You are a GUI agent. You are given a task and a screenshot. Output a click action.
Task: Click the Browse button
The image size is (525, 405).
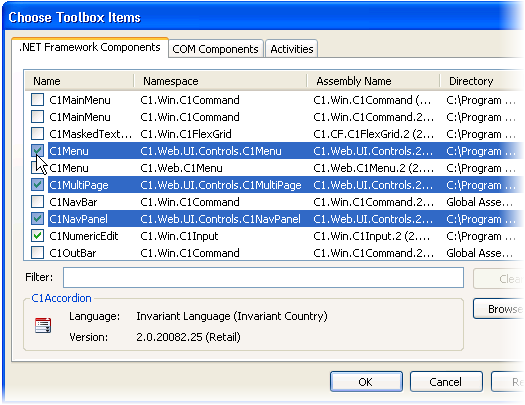pyautogui.click(x=499, y=309)
